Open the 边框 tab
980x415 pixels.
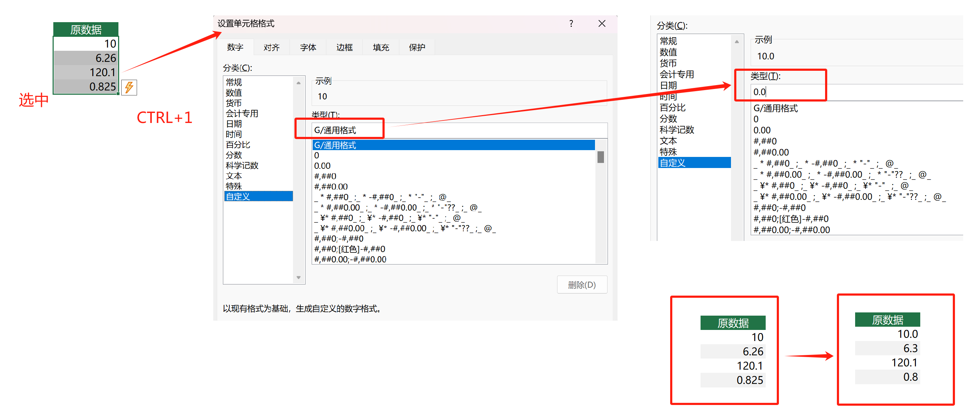point(344,48)
